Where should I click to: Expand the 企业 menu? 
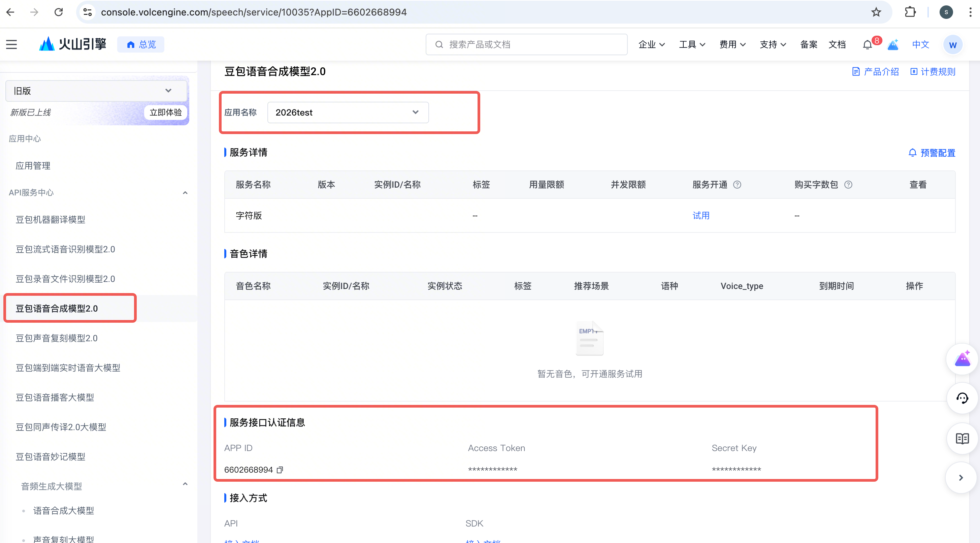click(652, 44)
